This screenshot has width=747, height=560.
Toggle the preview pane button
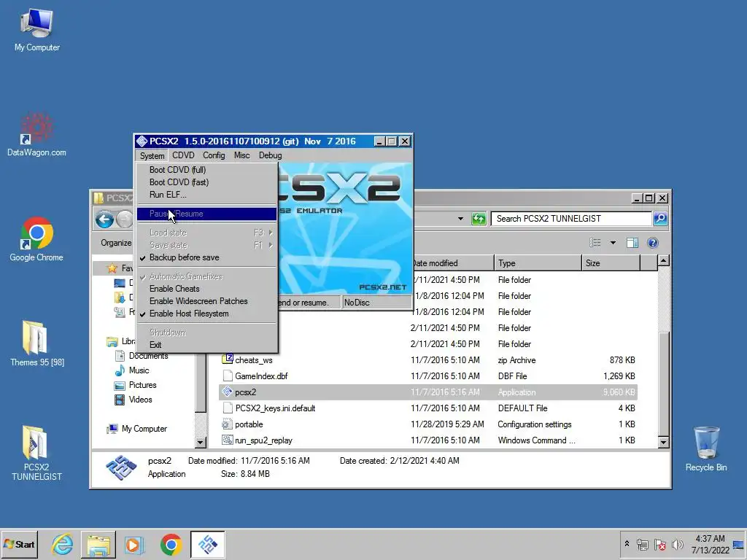(632, 243)
